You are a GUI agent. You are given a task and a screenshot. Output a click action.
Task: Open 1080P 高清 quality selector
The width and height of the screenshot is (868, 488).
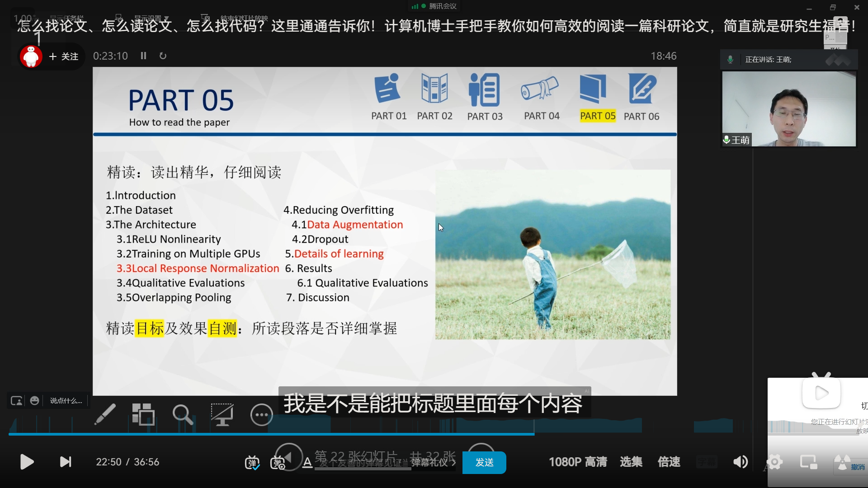pos(578,462)
